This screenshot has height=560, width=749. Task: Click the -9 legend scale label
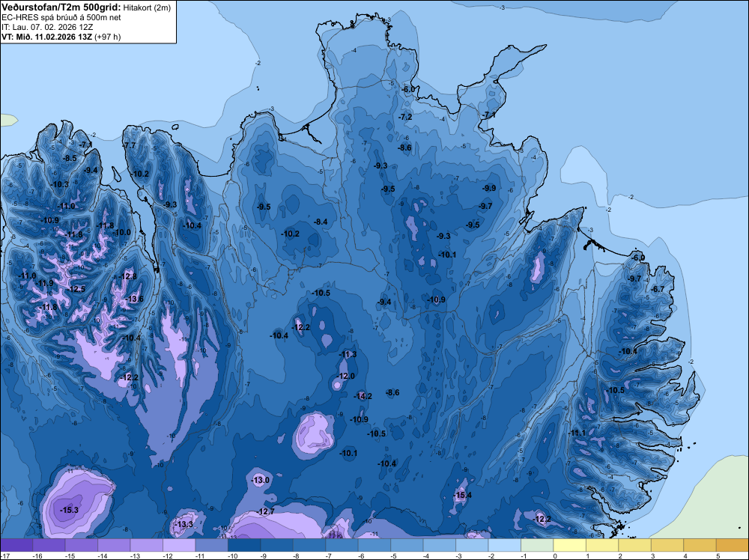coord(263,556)
